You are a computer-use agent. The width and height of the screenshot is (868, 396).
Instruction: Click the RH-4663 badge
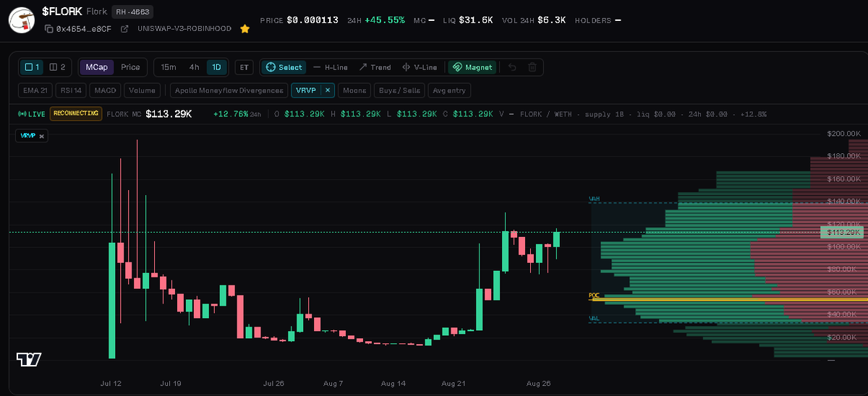click(132, 12)
